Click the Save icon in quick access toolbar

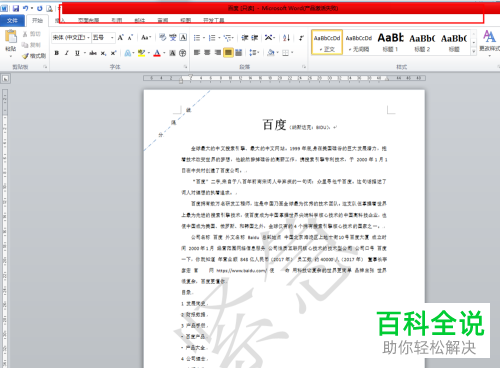click(16, 8)
